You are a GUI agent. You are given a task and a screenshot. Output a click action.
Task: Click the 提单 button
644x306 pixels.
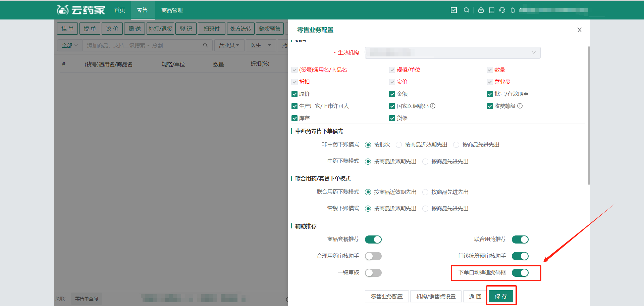[x=90, y=29]
